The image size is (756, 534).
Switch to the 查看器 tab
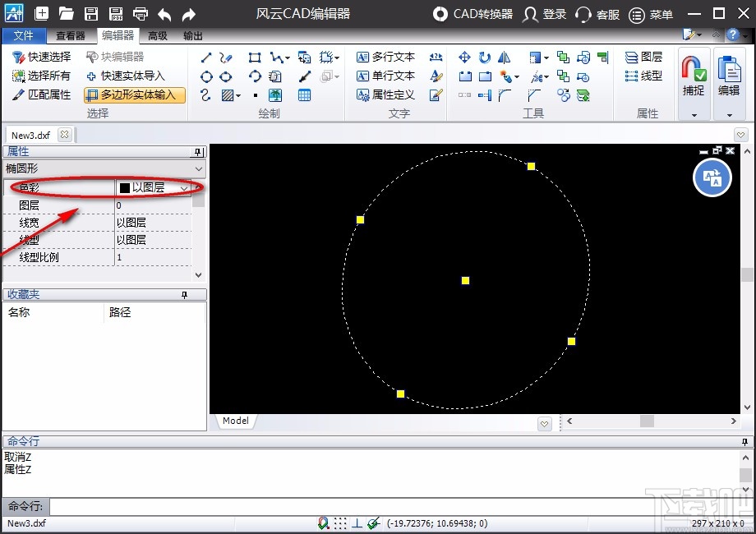tap(71, 35)
